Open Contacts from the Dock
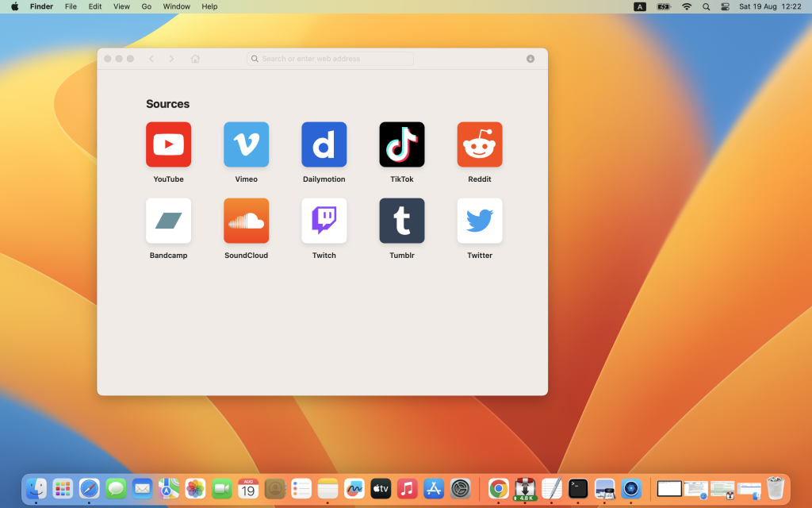Viewport: 812px width, 508px height. [x=275, y=488]
